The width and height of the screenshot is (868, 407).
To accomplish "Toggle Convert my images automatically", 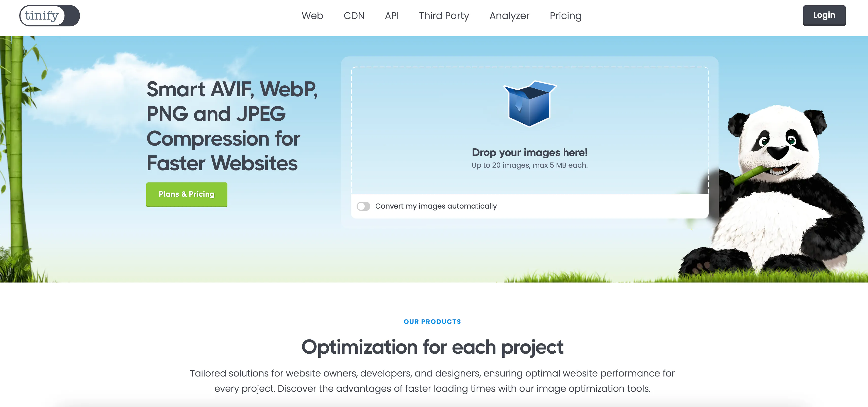I will coord(364,206).
